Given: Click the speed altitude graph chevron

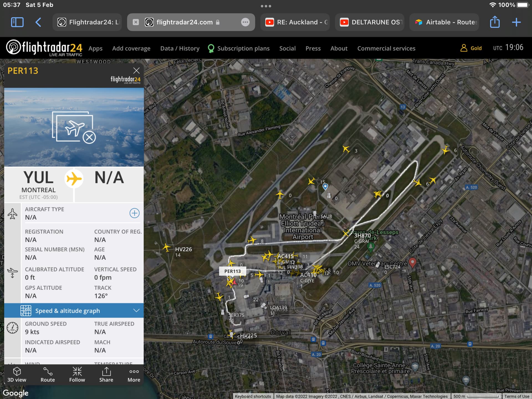Looking at the screenshot, I should (136, 311).
